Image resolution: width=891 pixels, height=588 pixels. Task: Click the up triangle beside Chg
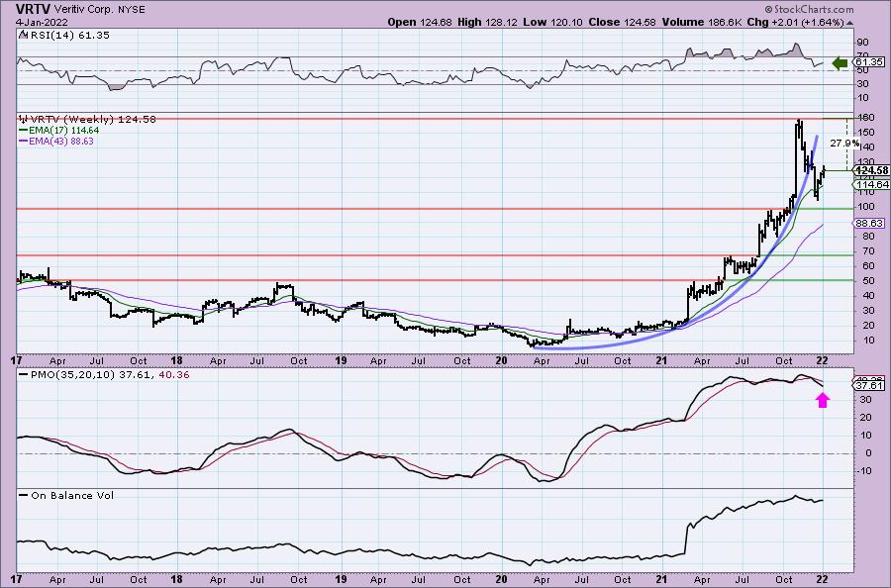point(849,23)
